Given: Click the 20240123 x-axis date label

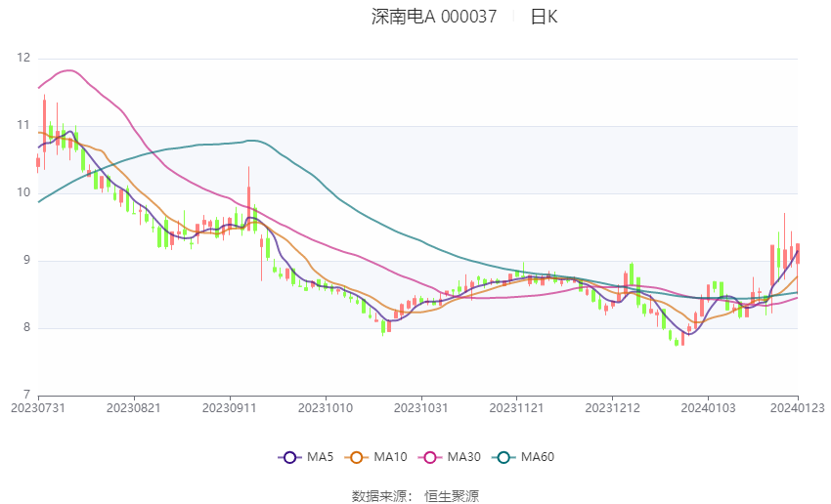Looking at the screenshot, I should 797,408.
